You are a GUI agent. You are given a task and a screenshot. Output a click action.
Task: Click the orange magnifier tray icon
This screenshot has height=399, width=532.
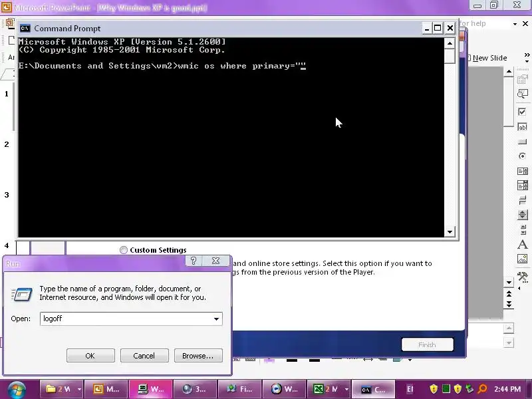(482, 389)
